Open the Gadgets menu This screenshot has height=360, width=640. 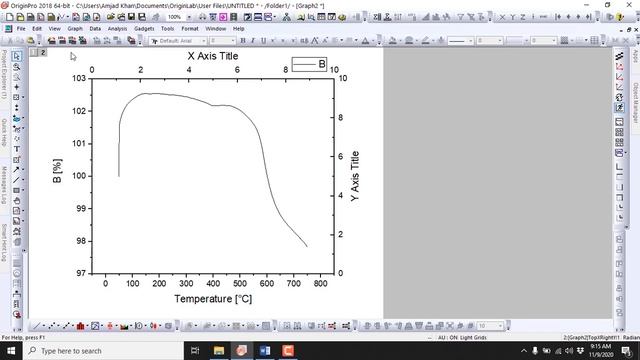pos(144,29)
